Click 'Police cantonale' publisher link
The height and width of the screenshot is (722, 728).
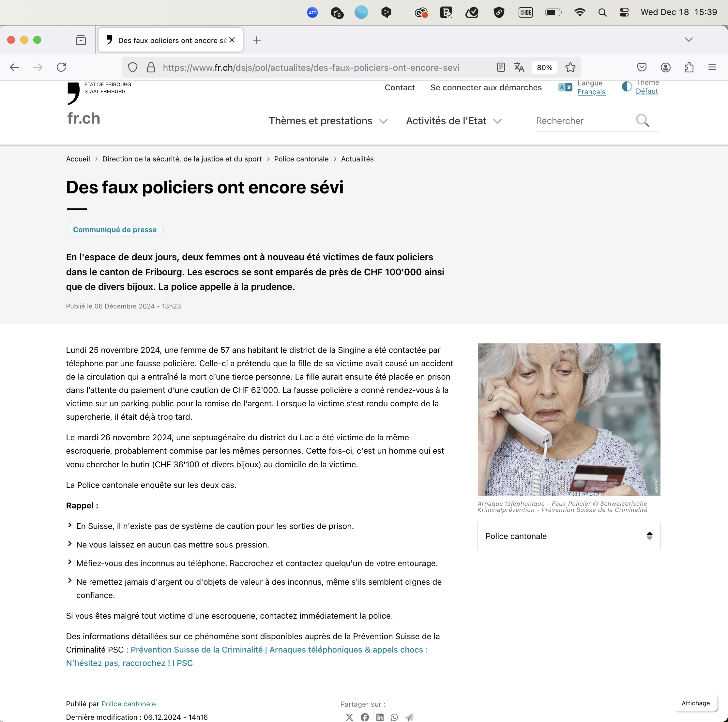coord(129,703)
